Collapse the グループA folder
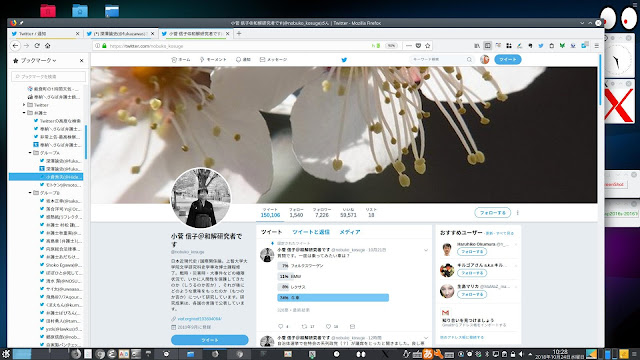The width and height of the screenshot is (640, 360). click(x=30, y=153)
